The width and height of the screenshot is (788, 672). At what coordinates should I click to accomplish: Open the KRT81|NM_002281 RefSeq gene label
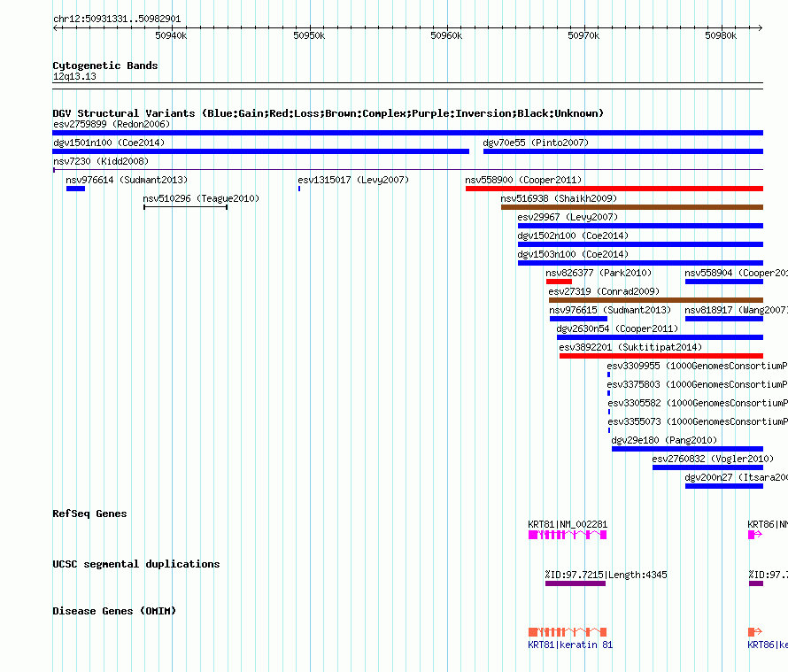click(x=568, y=524)
